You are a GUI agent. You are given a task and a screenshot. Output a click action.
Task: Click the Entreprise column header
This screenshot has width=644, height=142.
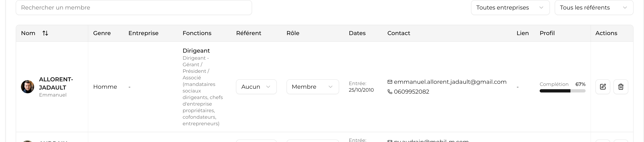(x=144, y=33)
